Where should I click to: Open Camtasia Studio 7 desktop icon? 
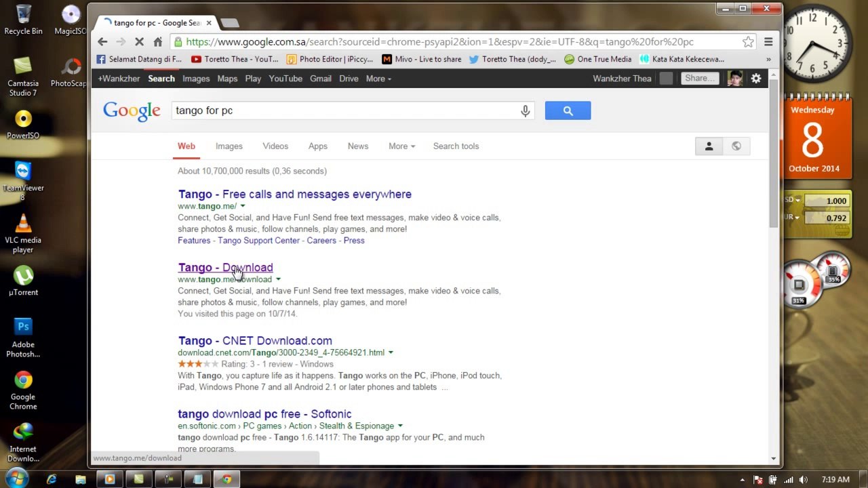click(22, 77)
